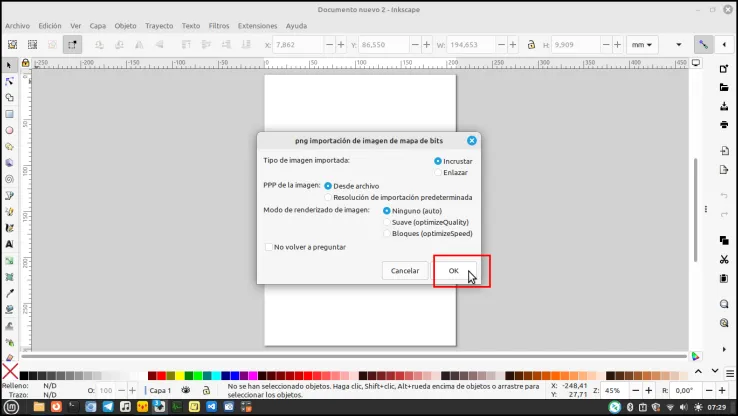738x416 pixels.
Task: Expand the Capa 1 layer selector
Action: tap(160, 391)
